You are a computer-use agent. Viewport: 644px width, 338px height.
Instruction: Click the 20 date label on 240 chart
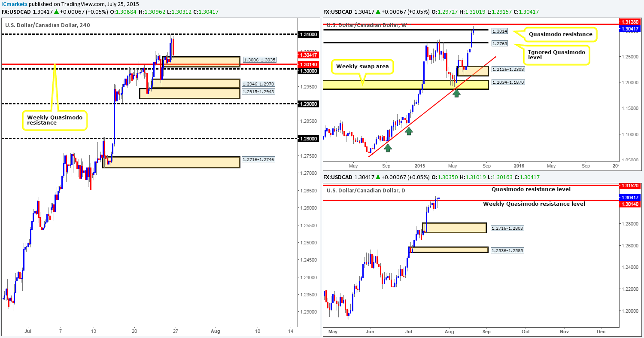pos(134,332)
